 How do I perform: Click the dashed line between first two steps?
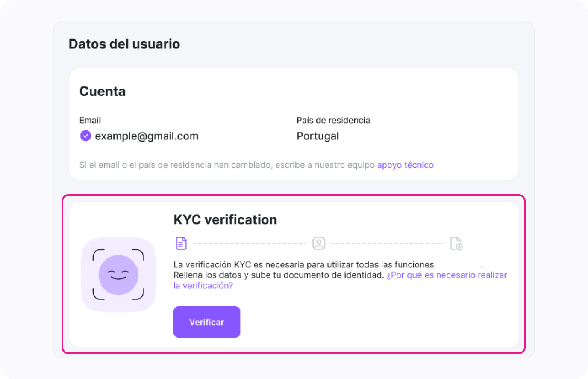250,243
